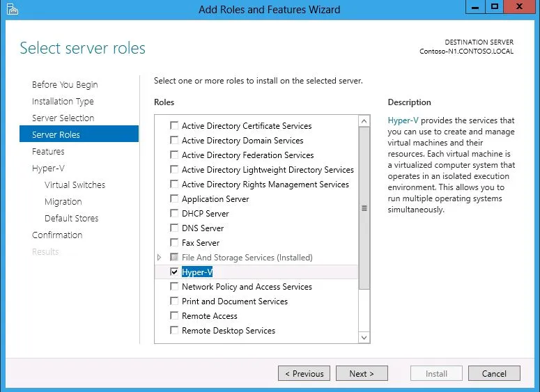The image size is (540, 392).
Task: Enable Print and Document Services role
Action: (x=174, y=301)
